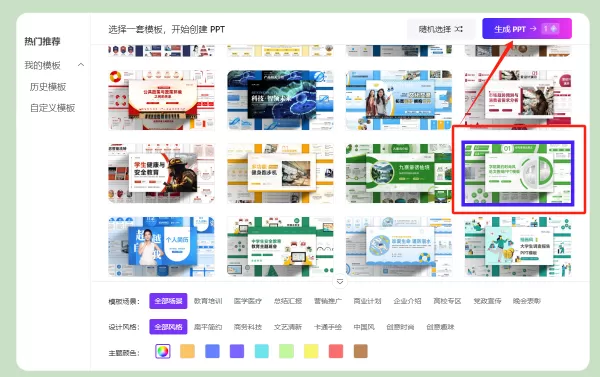Screen dimensions: 600x377
Task: Choose the 卡通手绘 design style
Action: pos(328,327)
